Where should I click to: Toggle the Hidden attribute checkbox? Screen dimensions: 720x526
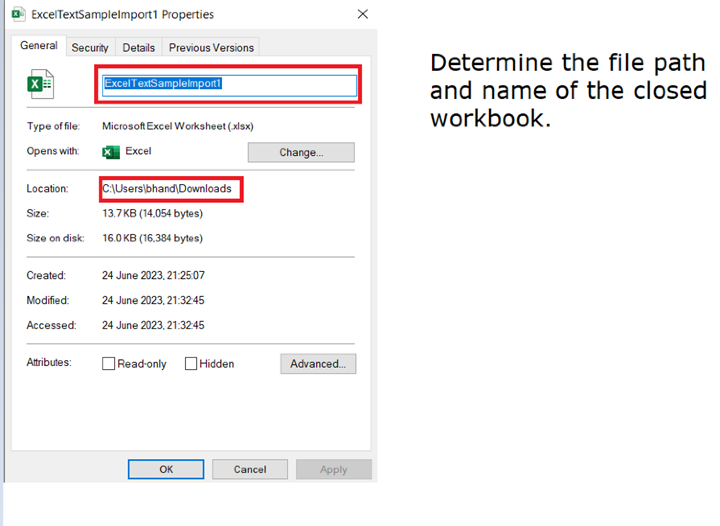[x=191, y=364]
